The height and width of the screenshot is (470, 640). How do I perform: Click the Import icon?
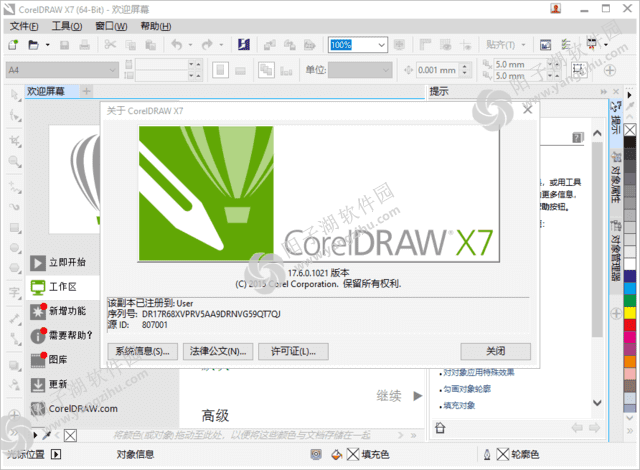point(269,44)
